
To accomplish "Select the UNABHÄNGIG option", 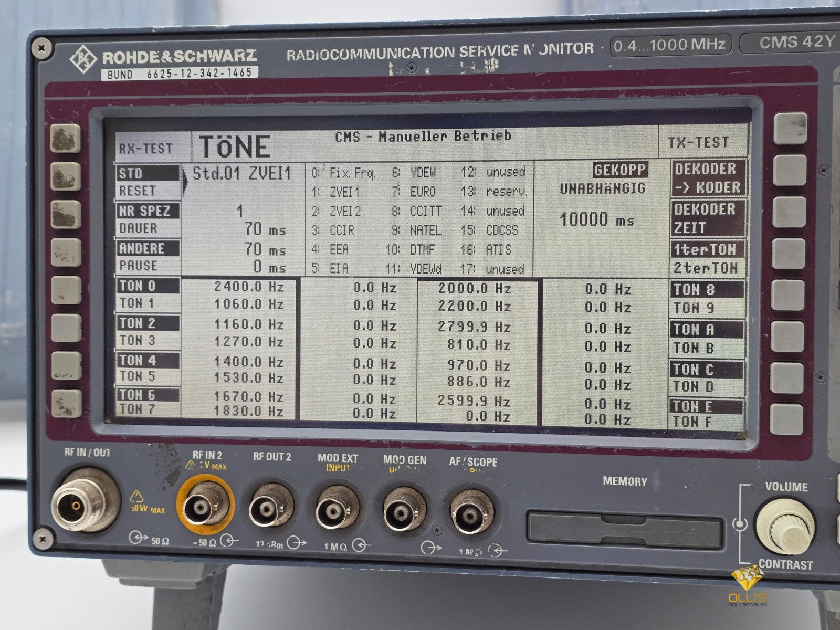I will 602,189.
